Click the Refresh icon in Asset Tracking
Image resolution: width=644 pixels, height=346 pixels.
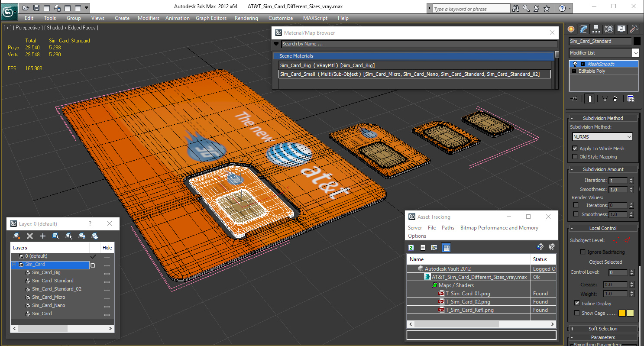411,248
